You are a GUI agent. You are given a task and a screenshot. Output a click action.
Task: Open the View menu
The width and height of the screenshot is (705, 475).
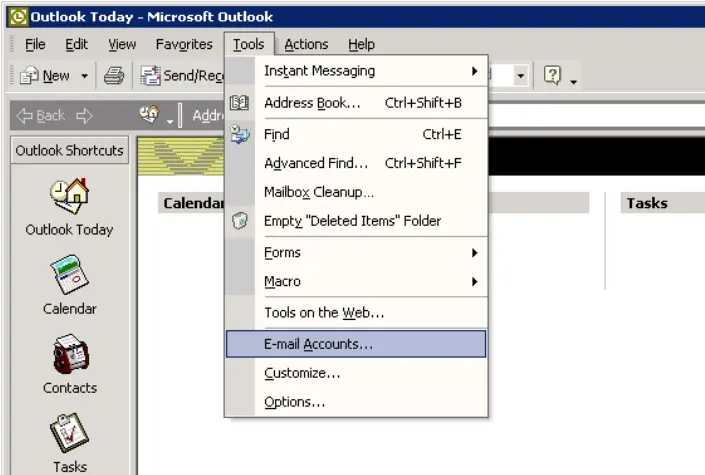[x=122, y=45]
